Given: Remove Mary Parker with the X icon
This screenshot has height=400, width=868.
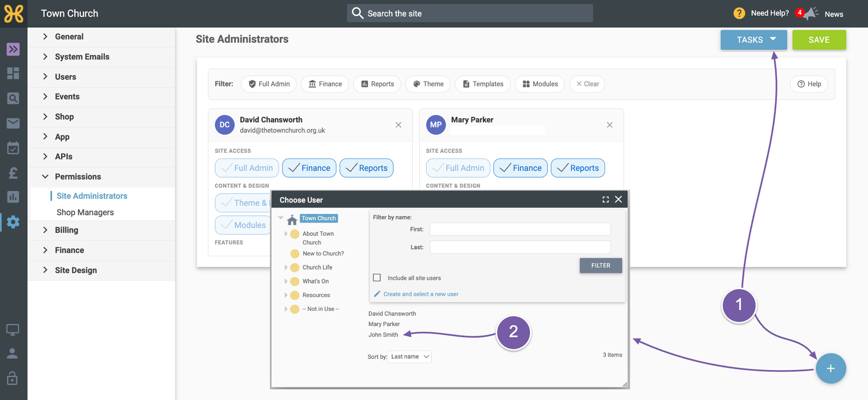Looking at the screenshot, I should coord(610,125).
